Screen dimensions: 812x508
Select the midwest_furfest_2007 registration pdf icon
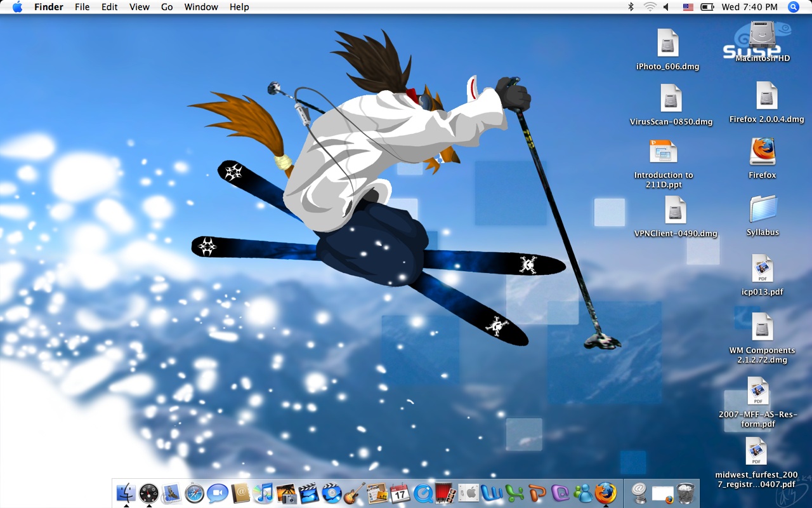pos(756,451)
